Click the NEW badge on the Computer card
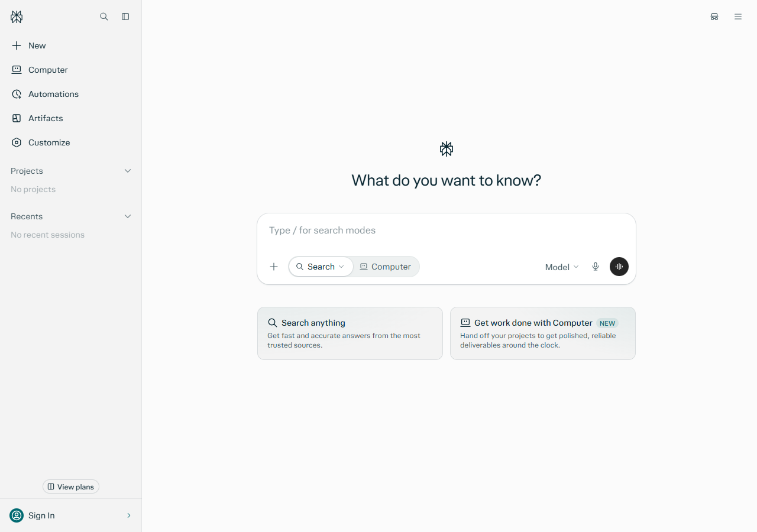The image size is (757, 532). point(607,323)
